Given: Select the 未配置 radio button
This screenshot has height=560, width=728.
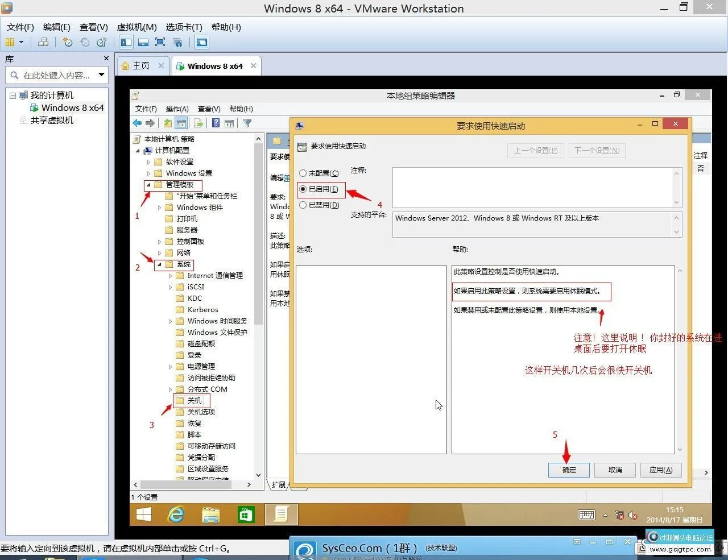Looking at the screenshot, I should (x=303, y=173).
